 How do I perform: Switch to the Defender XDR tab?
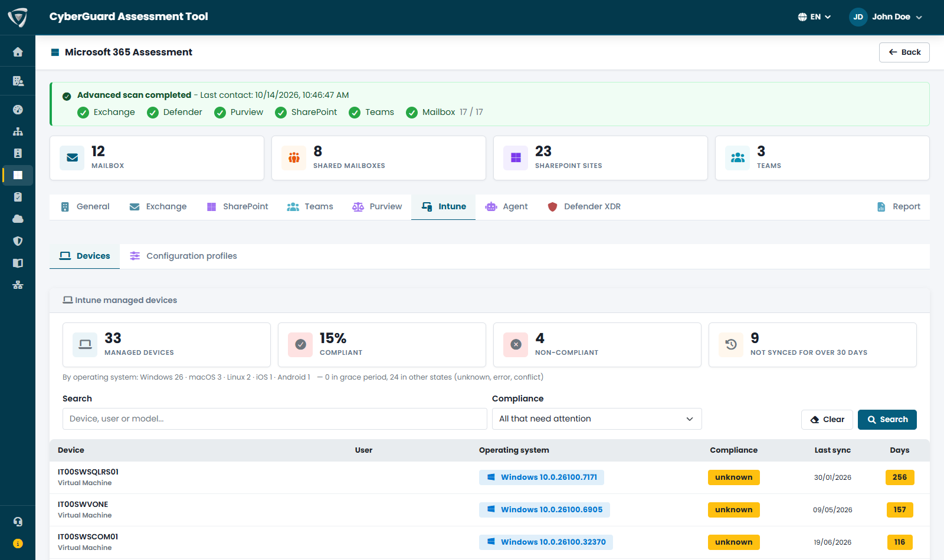(x=584, y=207)
